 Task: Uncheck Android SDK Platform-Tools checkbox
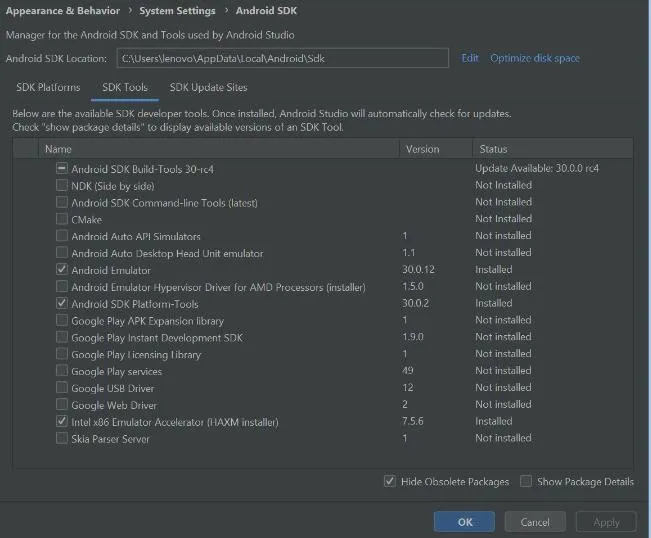pyautogui.click(x=61, y=303)
